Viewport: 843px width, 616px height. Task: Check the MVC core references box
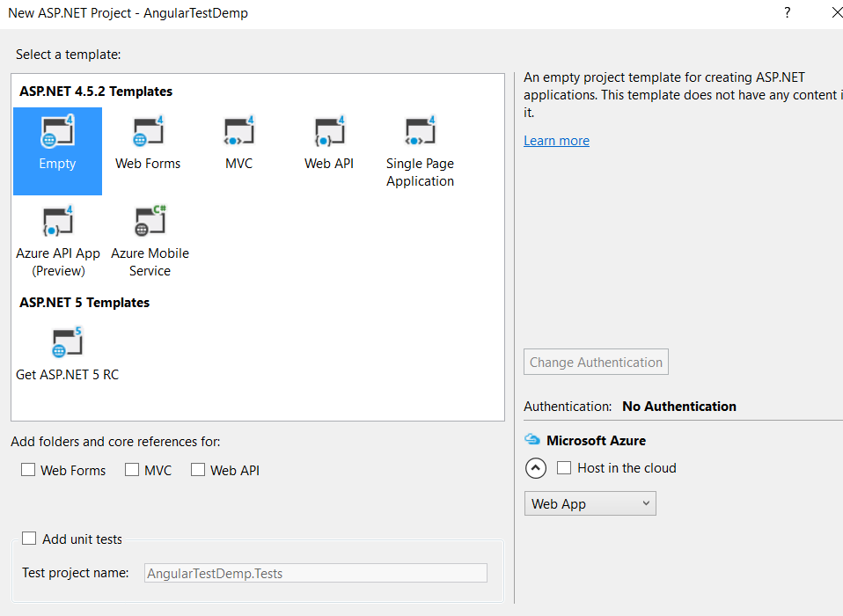click(132, 470)
